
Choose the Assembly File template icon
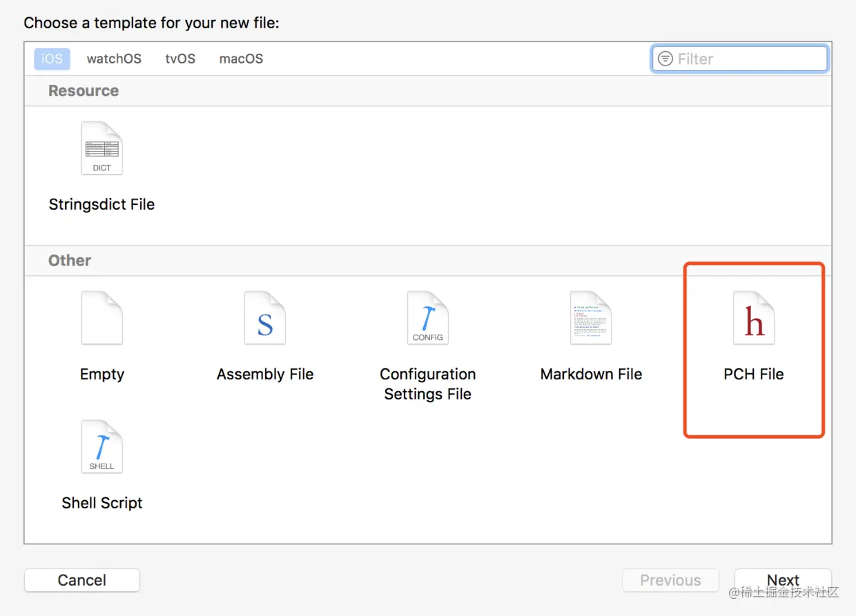click(265, 317)
